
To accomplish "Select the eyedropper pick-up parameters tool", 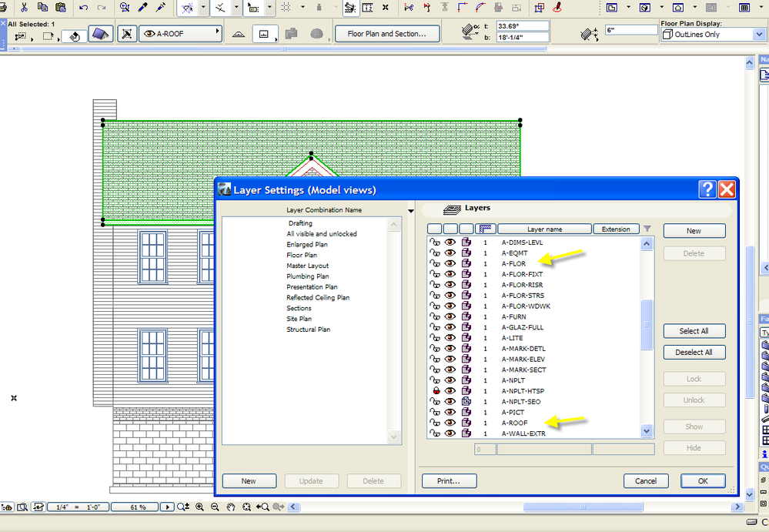I will point(142,8).
